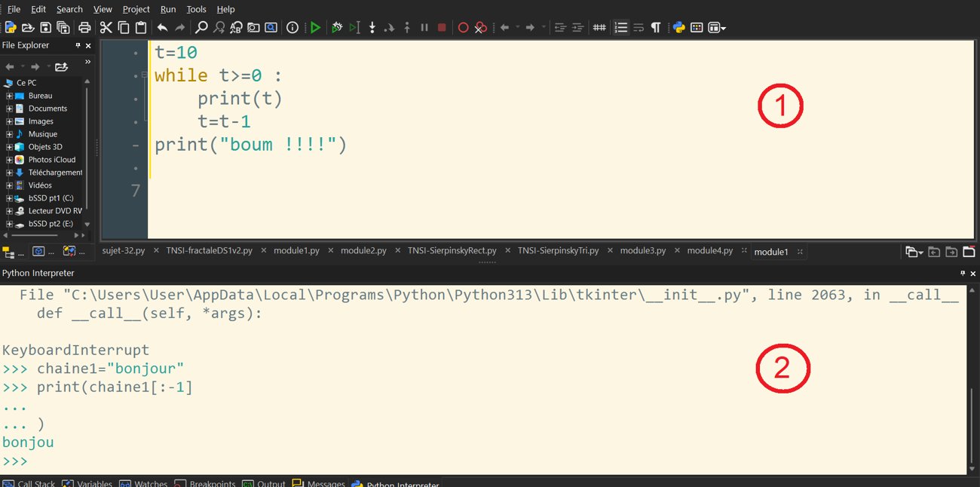Click File Explorer browse path folder icon

coord(62,67)
